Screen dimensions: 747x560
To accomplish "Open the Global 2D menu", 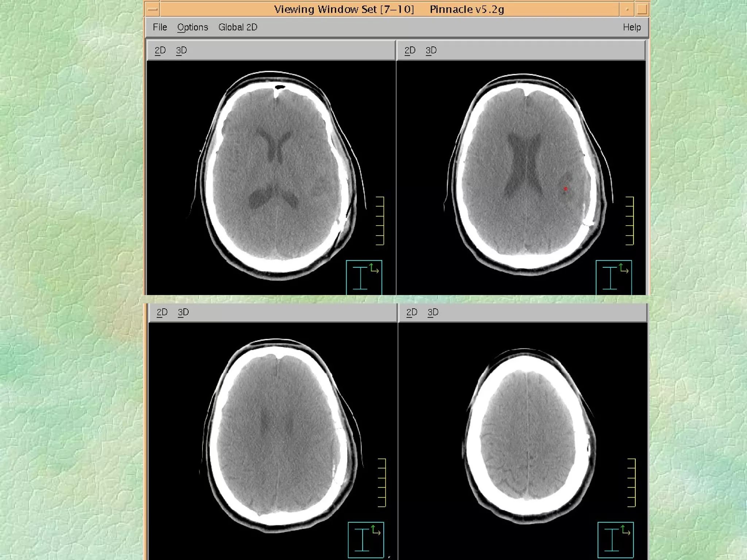I will pos(238,27).
